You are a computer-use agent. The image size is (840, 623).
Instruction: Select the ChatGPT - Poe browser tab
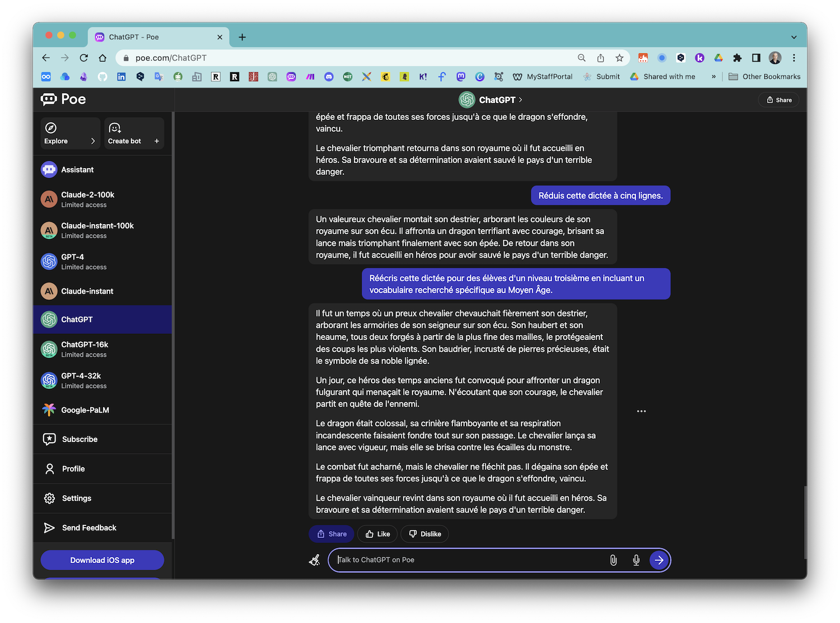click(158, 37)
